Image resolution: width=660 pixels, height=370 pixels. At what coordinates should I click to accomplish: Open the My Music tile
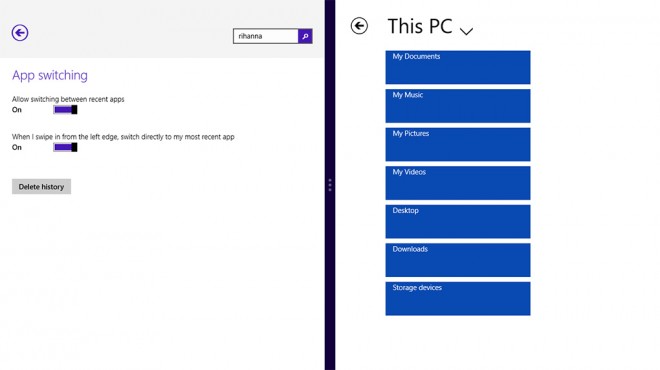point(458,106)
